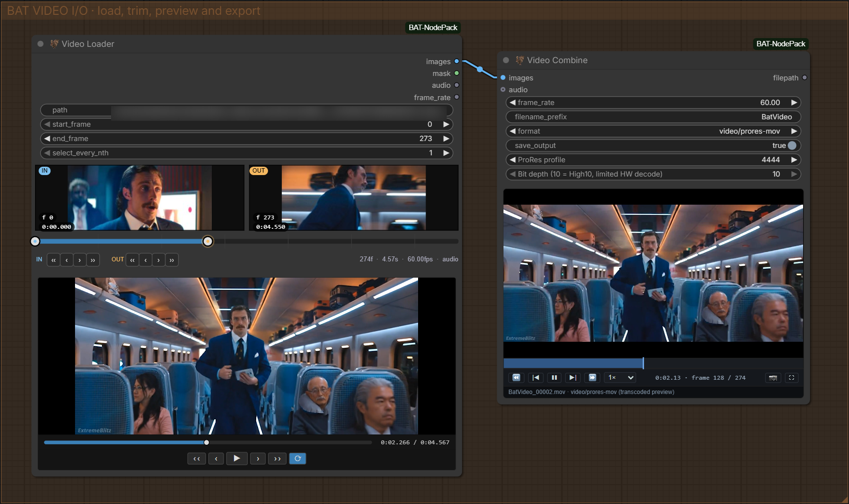Click the audio output socket on Loader
This screenshot has width=849, height=504.
(x=457, y=85)
